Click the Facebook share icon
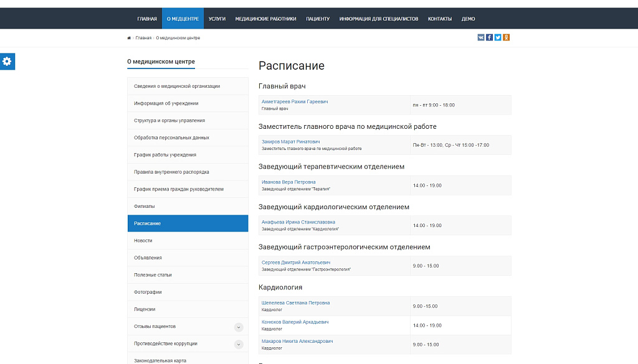The width and height of the screenshot is (638, 364). pyautogui.click(x=489, y=37)
